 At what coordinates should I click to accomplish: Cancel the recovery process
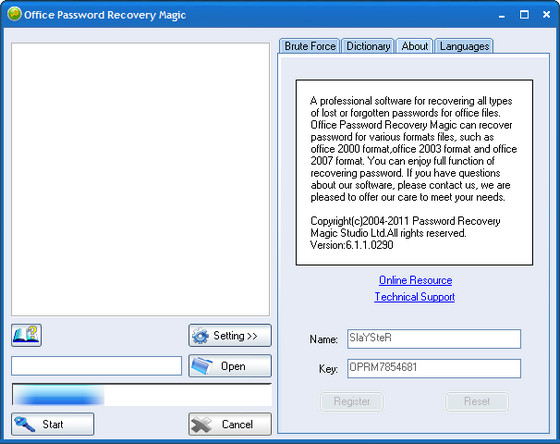(230, 424)
